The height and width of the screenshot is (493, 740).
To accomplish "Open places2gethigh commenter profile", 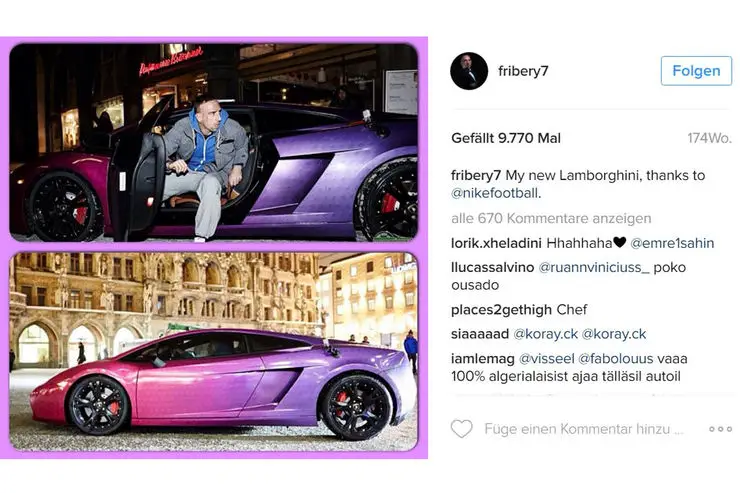I will [x=501, y=309].
